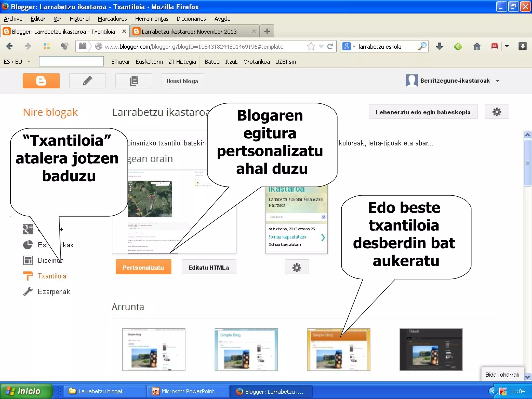Click mobile template preview thumbnail

click(296, 220)
